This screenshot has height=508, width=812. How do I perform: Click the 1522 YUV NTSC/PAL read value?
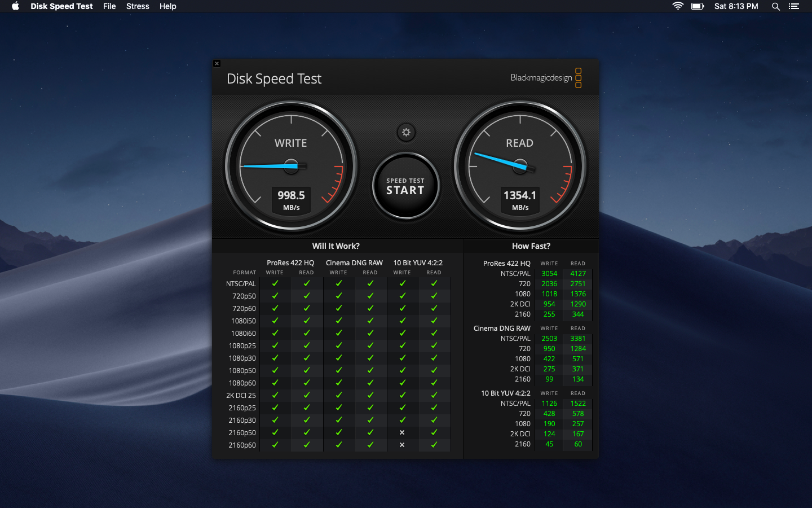578,404
